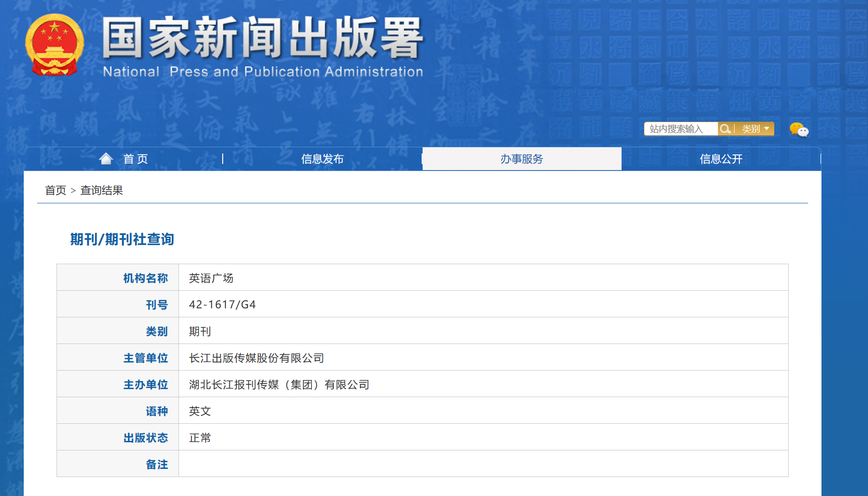Click the 主管单位 row label
Image resolution: width=868 pixels, height=496 pixels.
146,358
